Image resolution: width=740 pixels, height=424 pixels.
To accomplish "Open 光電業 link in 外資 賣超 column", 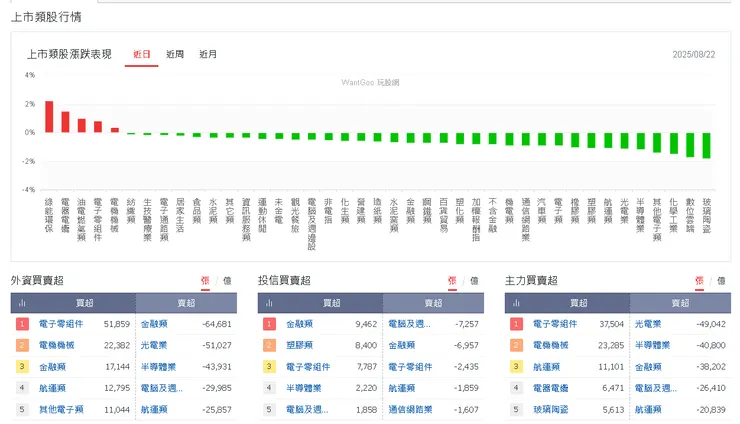I will (154, 345).
